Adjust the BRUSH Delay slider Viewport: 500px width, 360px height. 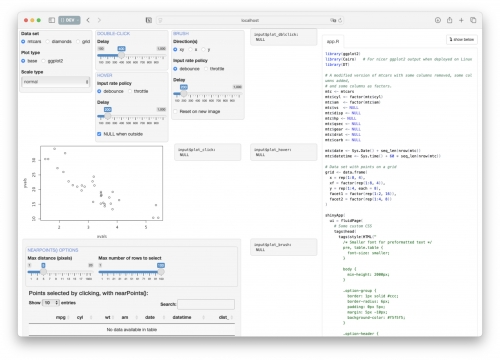(184, 94)
